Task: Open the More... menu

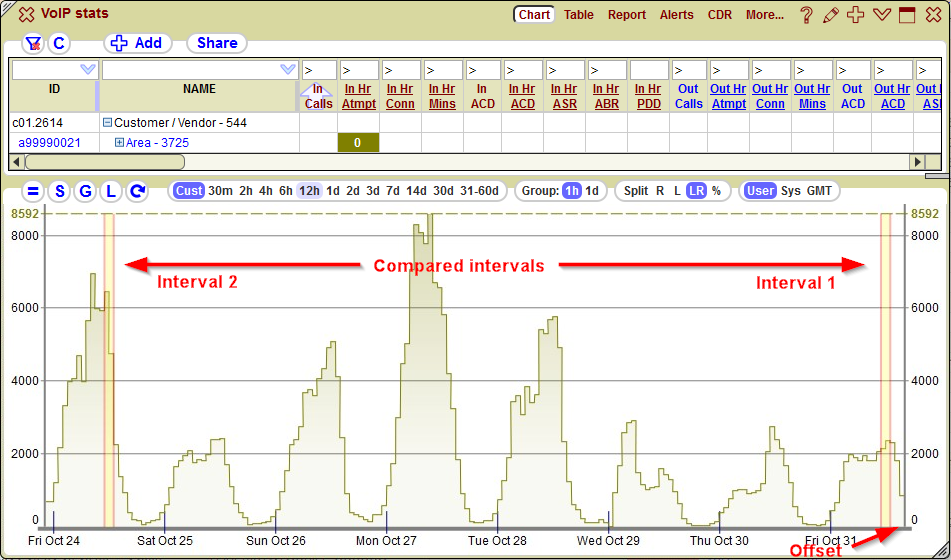Action: tap(765, 15)
